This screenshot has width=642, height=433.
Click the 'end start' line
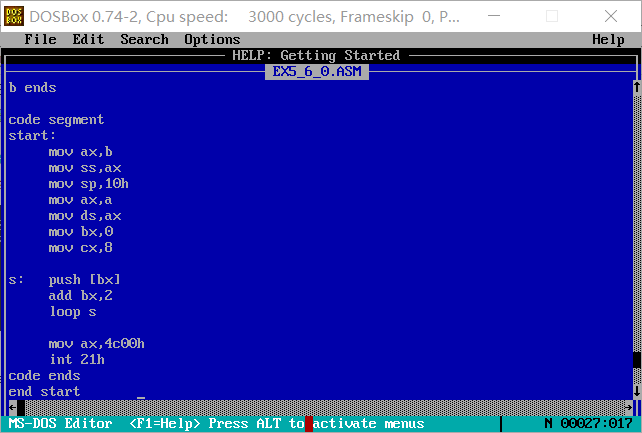44,392
